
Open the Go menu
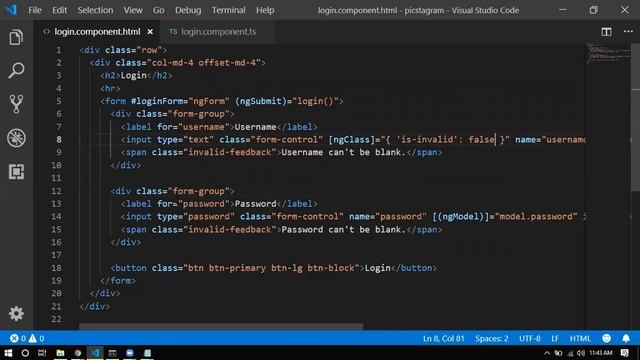(x=158, y=10)
